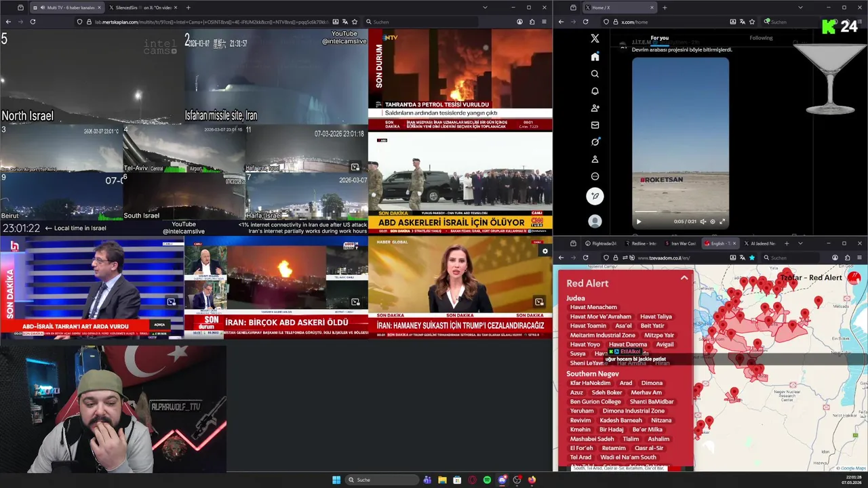Open Messages envelope in X sidebar
868x488 pixels.
click(595, 125)
